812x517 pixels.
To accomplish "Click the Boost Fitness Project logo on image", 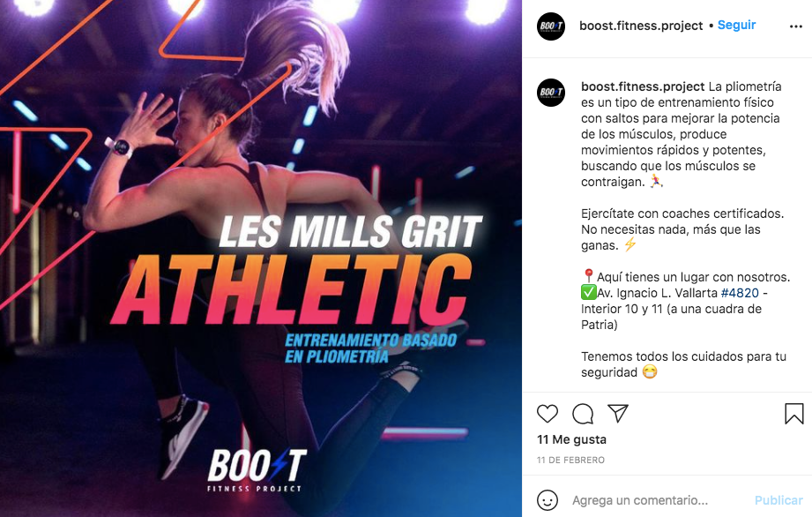I will click(257, 470).
